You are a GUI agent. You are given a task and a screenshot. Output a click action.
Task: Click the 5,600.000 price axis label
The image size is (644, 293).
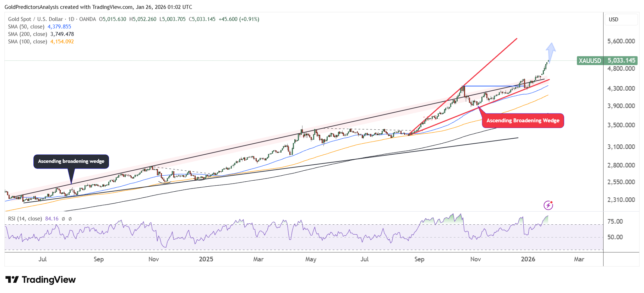click(x=621, y=41)
